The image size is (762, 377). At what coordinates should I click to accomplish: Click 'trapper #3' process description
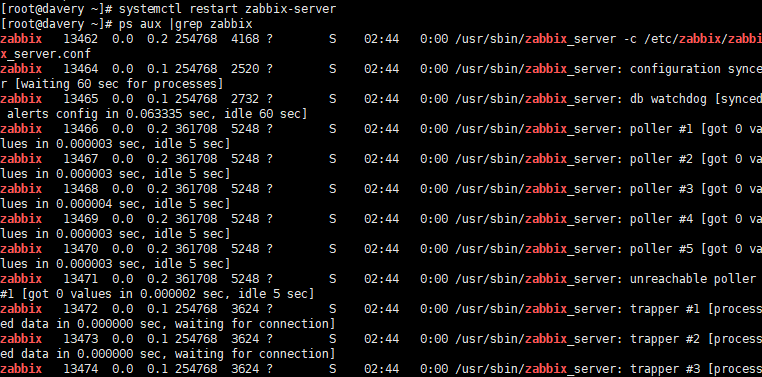(665, 369)
